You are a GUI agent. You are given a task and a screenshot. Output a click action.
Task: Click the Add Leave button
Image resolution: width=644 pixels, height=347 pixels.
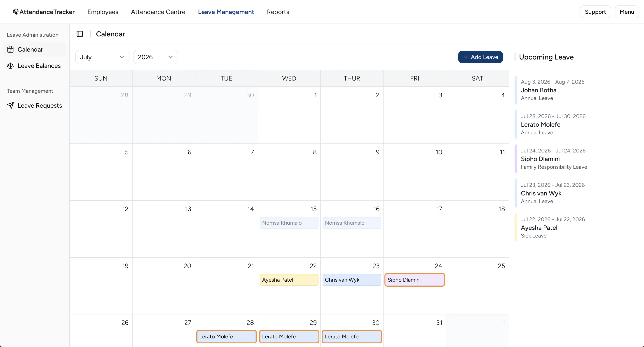[x=480, y=57]
